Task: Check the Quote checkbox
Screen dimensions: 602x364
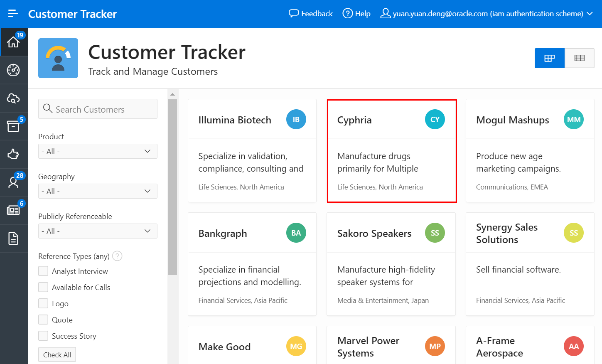Action: coord(43,320)
